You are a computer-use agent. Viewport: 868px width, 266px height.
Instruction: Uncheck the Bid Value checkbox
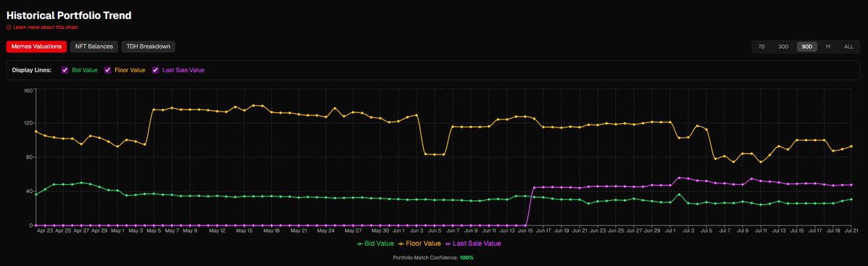[x=64, y=70]
